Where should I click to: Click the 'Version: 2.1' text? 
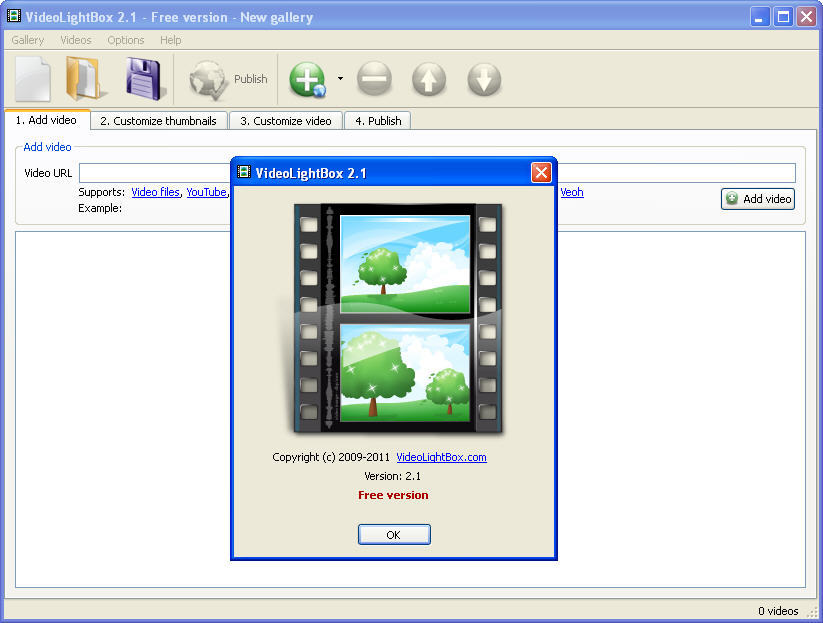click(x=393, y=476)
